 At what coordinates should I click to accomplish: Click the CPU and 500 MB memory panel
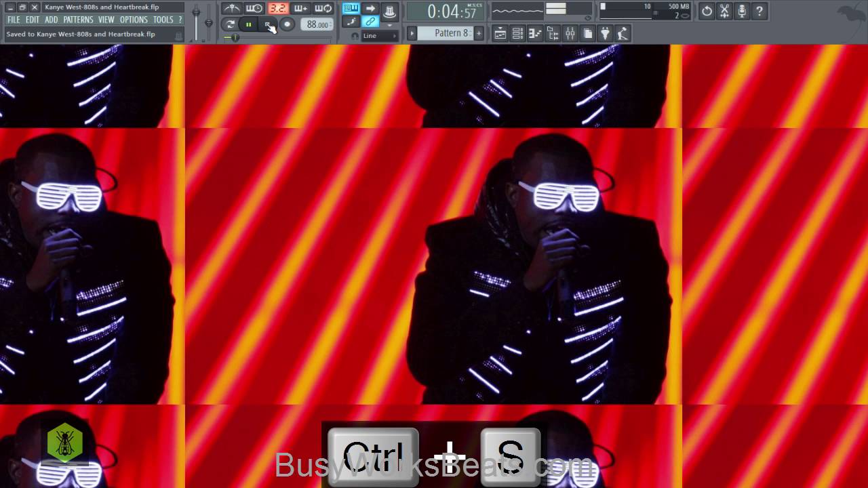644,11
